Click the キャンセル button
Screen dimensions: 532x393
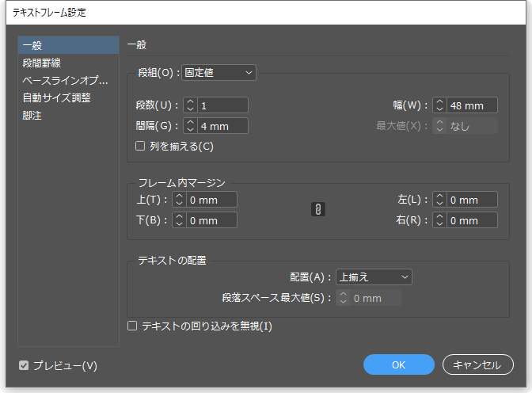(477, 364)
